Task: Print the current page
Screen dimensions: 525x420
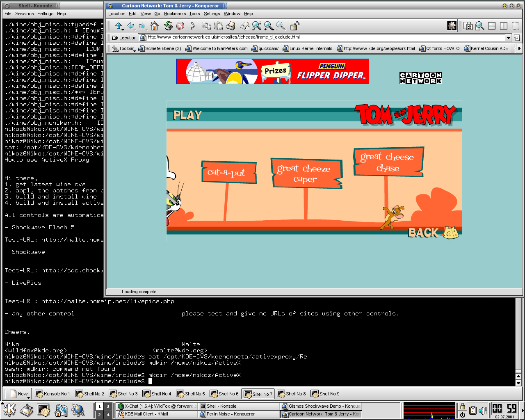Action: [x=231, y=26]
